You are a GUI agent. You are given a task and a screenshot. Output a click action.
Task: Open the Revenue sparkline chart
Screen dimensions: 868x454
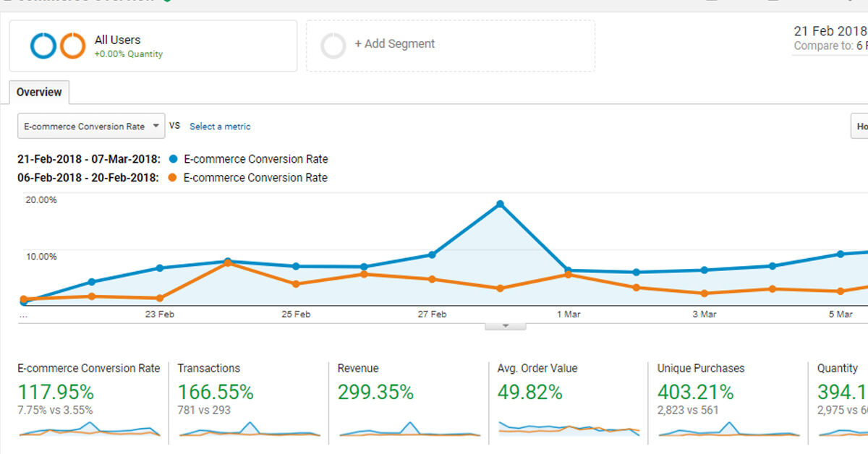[x=409, y=429]
